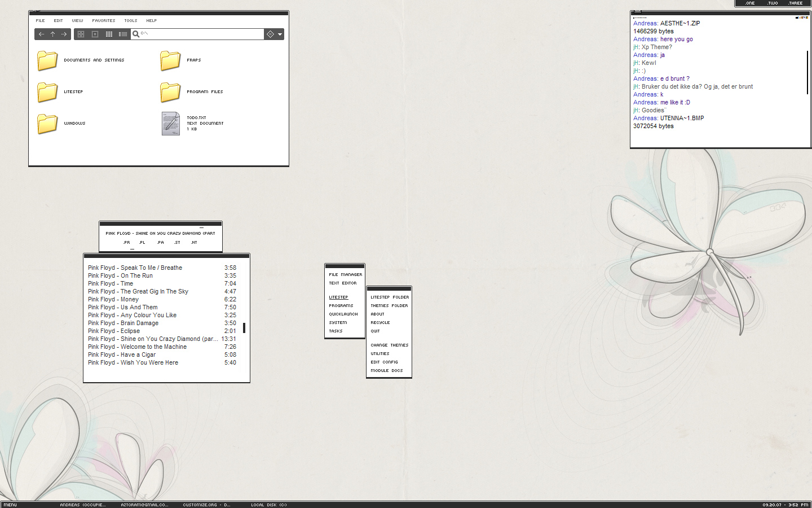The width and height of the screenshot is (812, 508).
Task: Open the Tools menu in file manager
Action: pyautogui.click(x=131, y=20)
